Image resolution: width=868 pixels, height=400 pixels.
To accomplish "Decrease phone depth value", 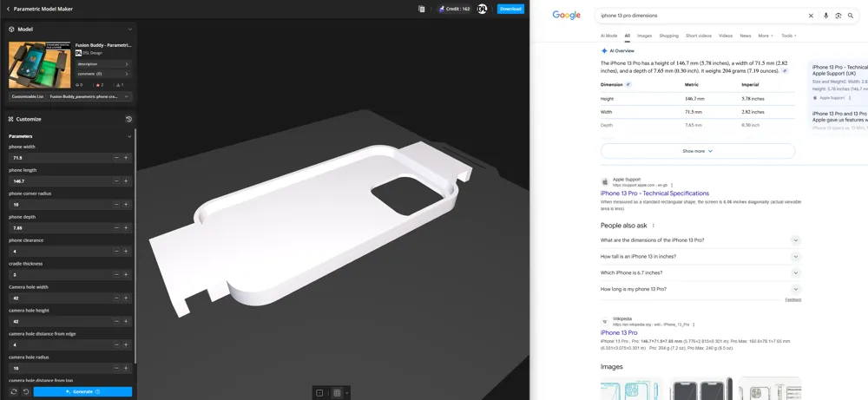I will tap(116, 228).
